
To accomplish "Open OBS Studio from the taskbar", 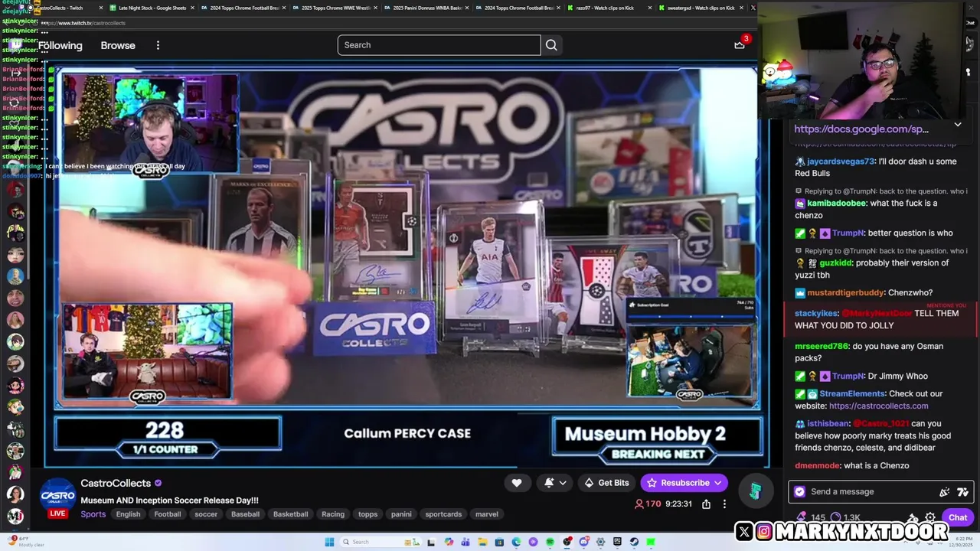I will click(567, 542).
